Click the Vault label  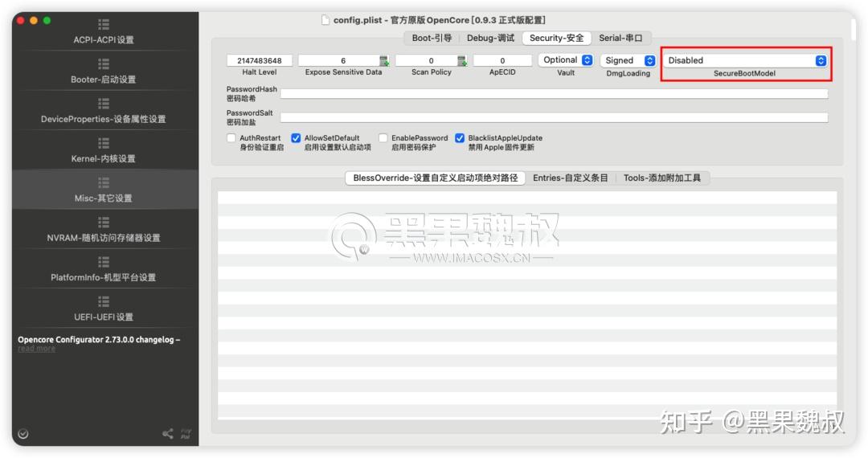566,73
